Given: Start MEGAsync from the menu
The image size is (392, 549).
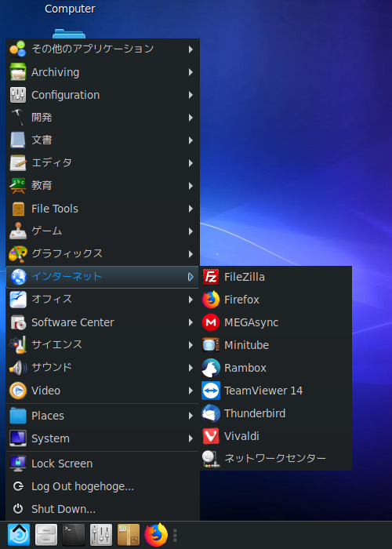Looking at the screenshot, I should point(275,322).
